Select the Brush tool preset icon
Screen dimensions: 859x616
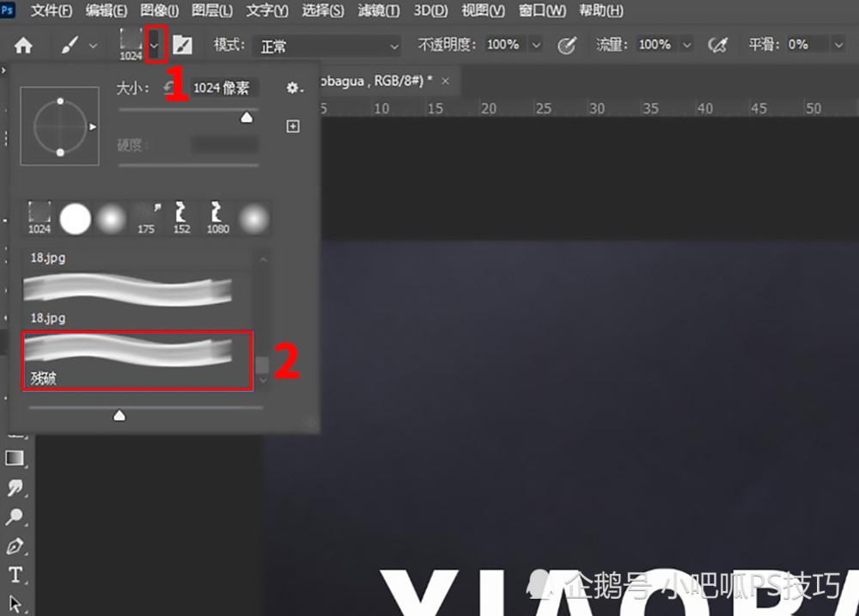click(x=70, y=46)
